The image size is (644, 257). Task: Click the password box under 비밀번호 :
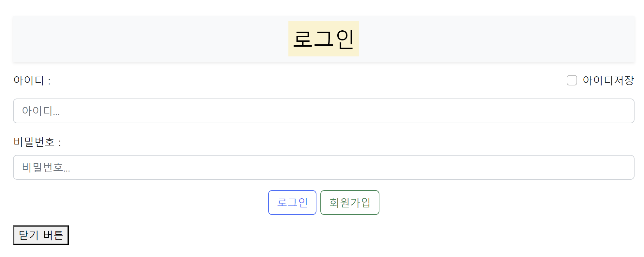coord(323,167)
